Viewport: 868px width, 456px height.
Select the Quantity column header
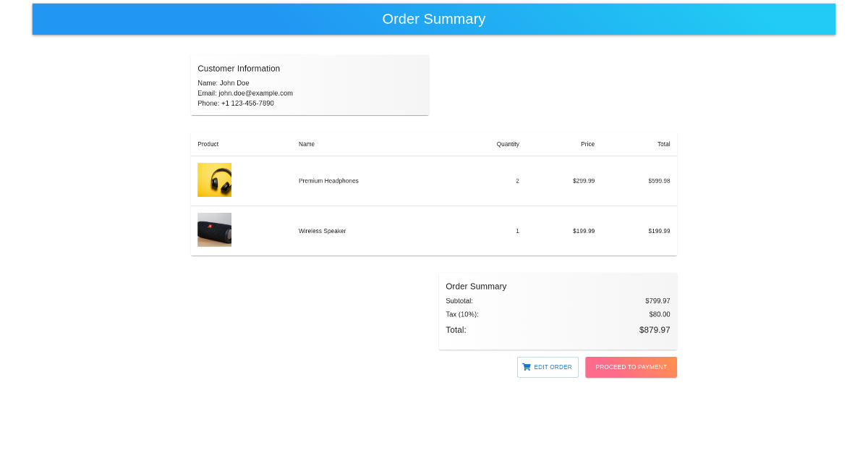pyautogui.click(x=507, y=144)
